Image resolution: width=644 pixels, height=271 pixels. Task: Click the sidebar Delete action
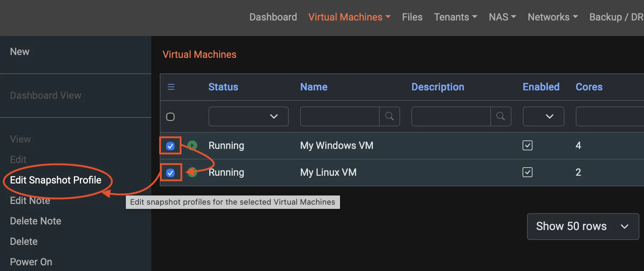pos(24,241)
